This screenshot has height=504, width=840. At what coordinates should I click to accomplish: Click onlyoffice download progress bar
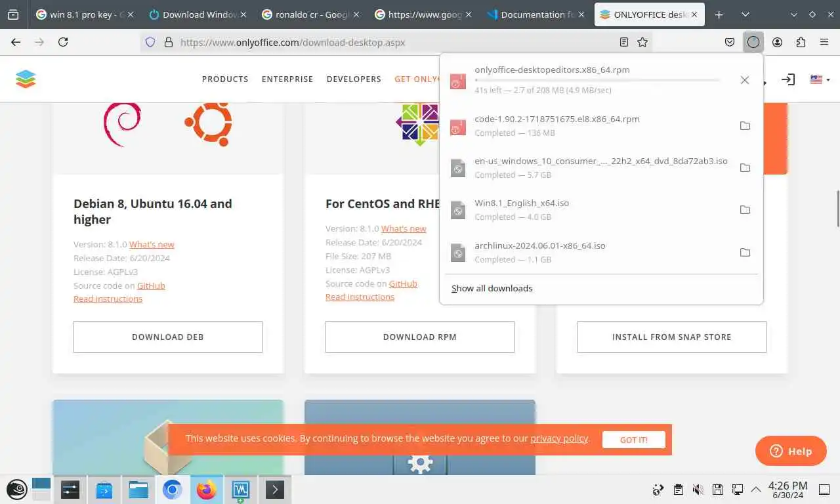[597, 80]
